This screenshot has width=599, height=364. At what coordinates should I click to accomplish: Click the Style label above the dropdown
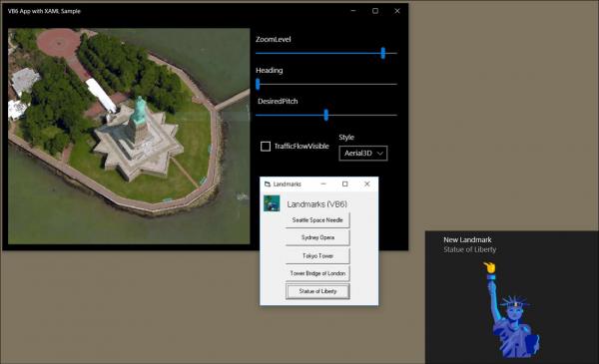[346, 137]
